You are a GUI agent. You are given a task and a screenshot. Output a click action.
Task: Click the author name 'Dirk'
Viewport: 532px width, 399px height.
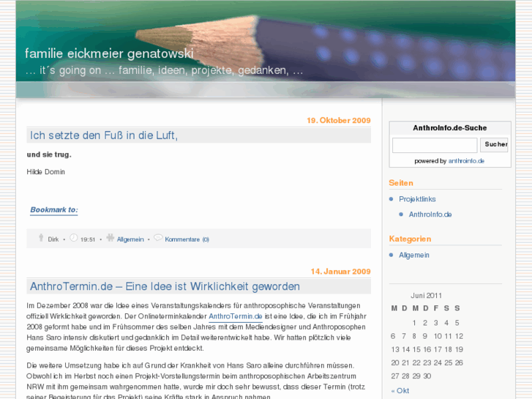tap(53, 239)
